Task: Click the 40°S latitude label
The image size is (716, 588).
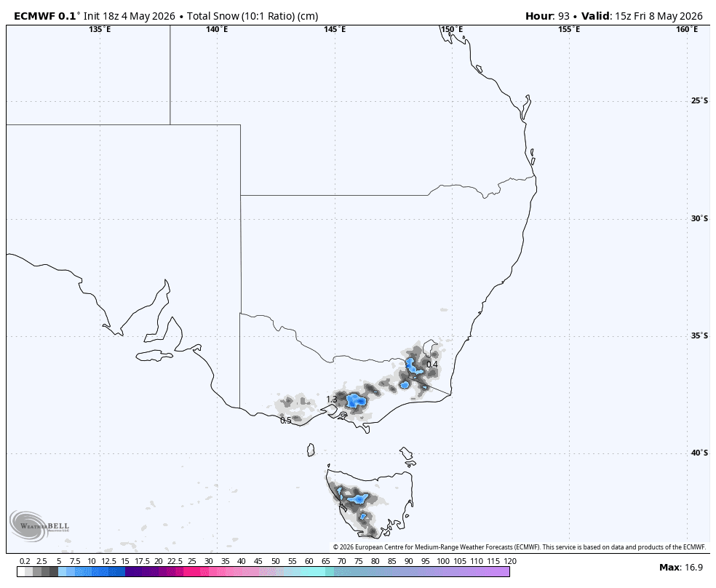Action: (x=699, y=453)
